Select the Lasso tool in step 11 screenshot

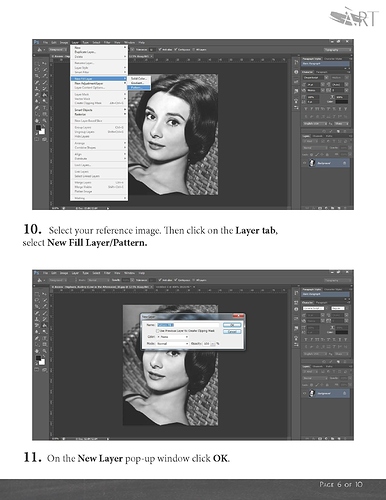37,300
